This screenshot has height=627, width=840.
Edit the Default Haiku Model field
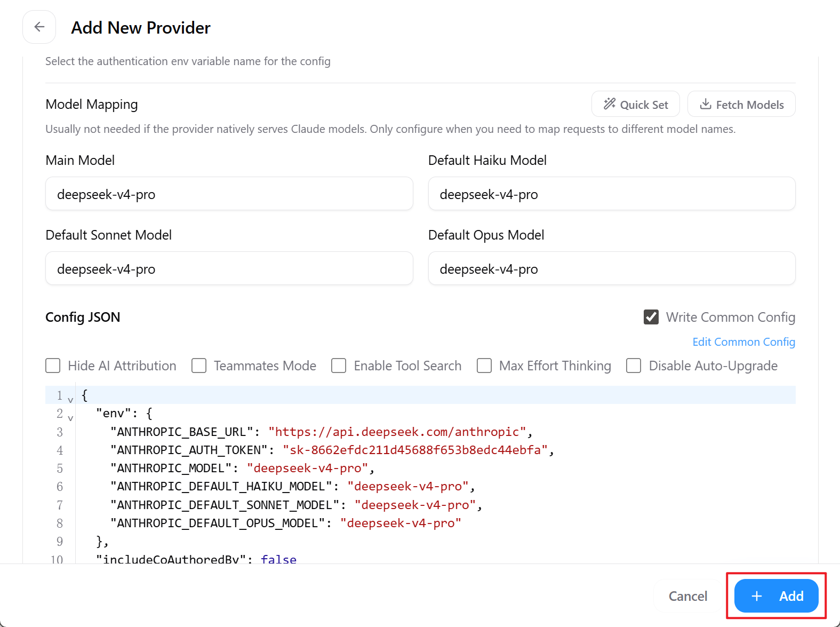[x=612, y=194]
